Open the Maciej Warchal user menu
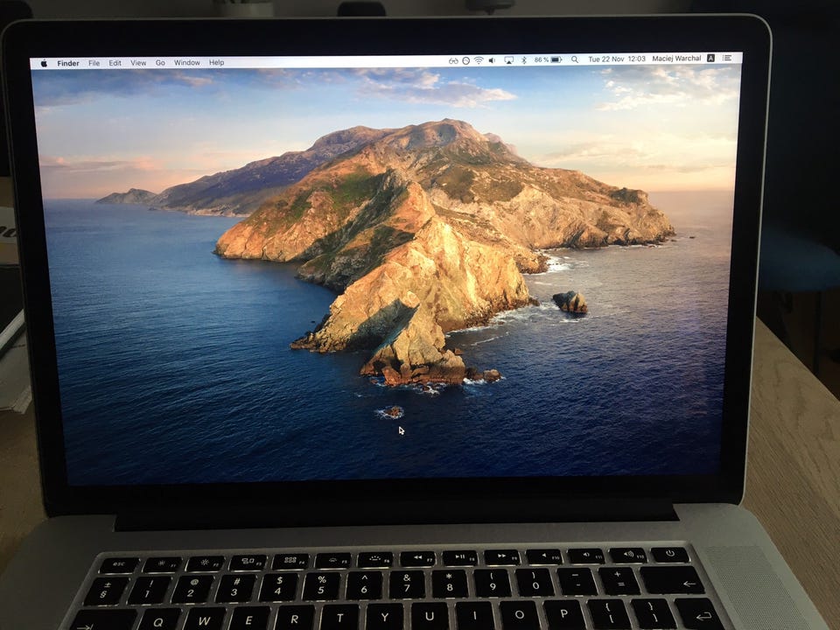The width and height of the screenshot is (840, 630). click(x=676, y=59)
